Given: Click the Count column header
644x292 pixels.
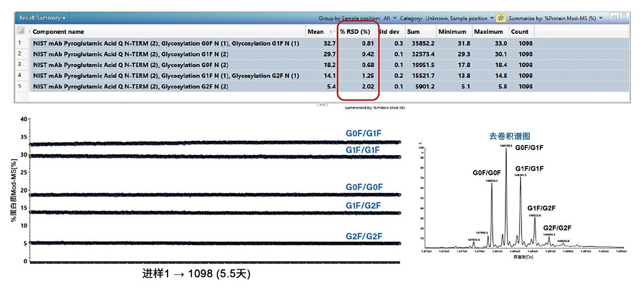Looking at the screenshot, I should 520,32.
